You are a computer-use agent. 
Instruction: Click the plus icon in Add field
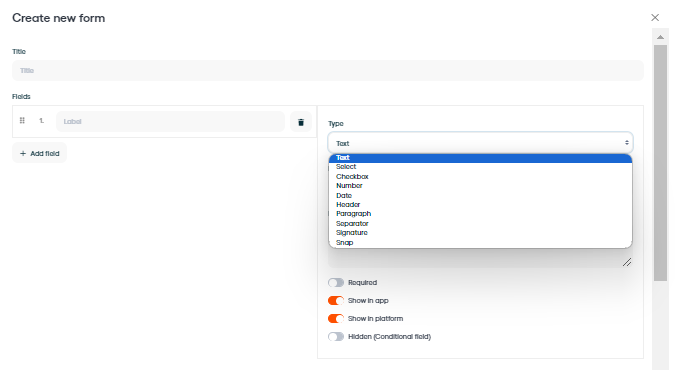click(x=23, y=153)
